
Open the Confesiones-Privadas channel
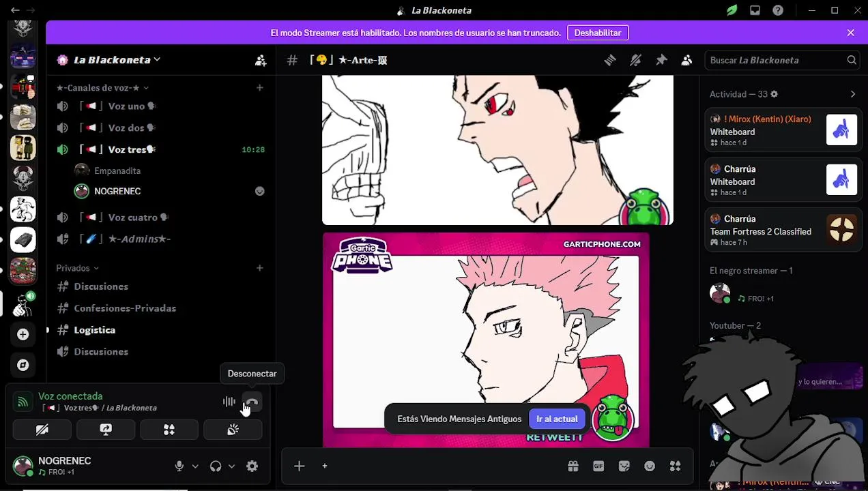(161, 308)
